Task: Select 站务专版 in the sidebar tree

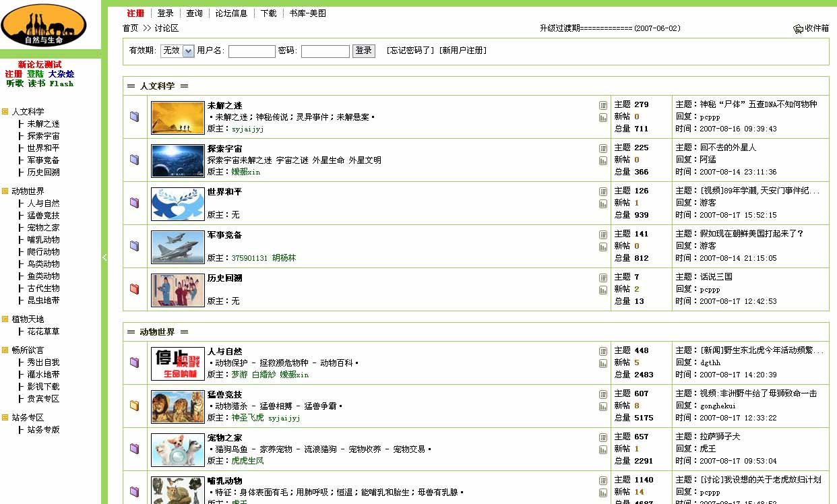Action: tap(44, 430)
